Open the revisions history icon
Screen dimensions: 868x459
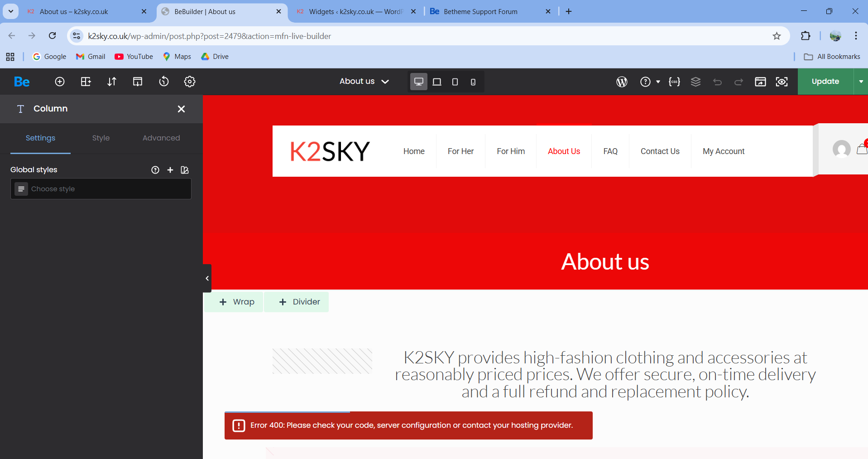tap(164, 82)
